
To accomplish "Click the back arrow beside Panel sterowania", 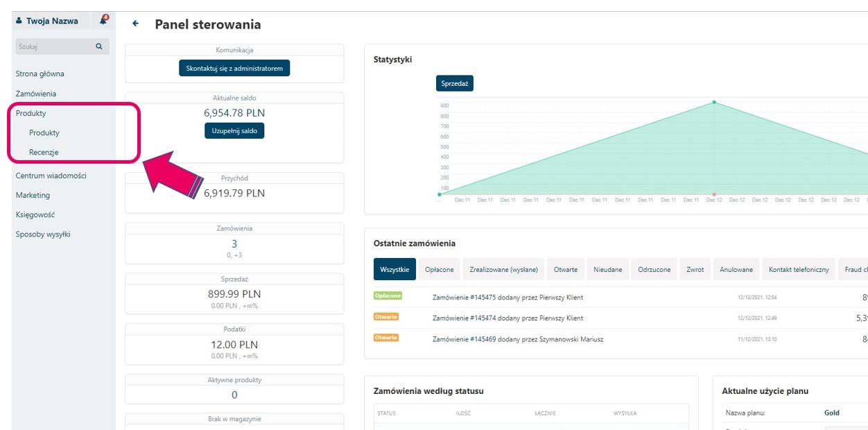I will coord(136,24).
